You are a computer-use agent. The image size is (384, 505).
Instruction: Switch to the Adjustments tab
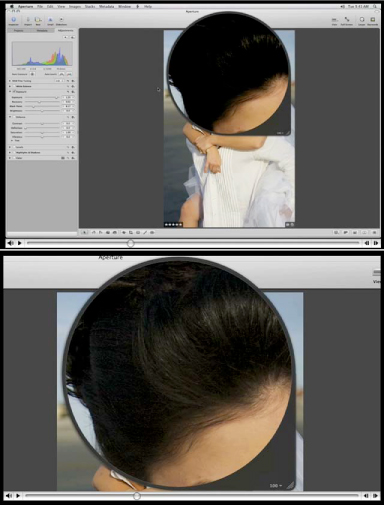pos(65,30)
